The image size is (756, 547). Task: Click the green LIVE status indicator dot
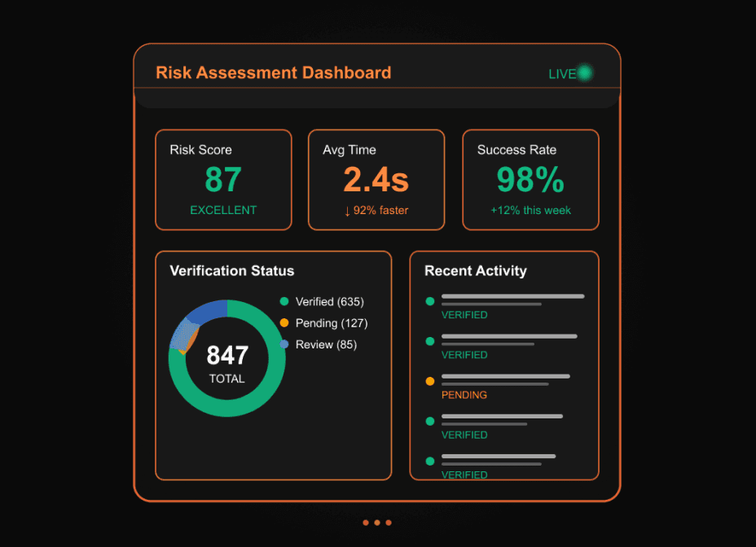click(585, 73)
